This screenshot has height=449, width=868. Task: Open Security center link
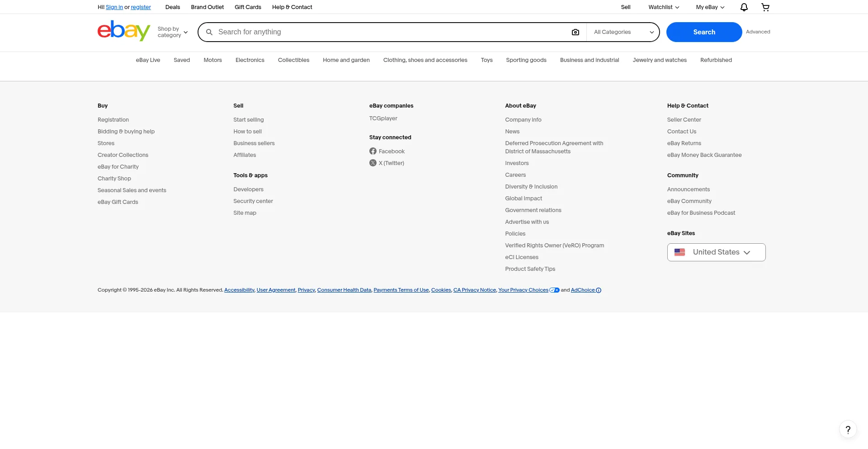(253, 201)
